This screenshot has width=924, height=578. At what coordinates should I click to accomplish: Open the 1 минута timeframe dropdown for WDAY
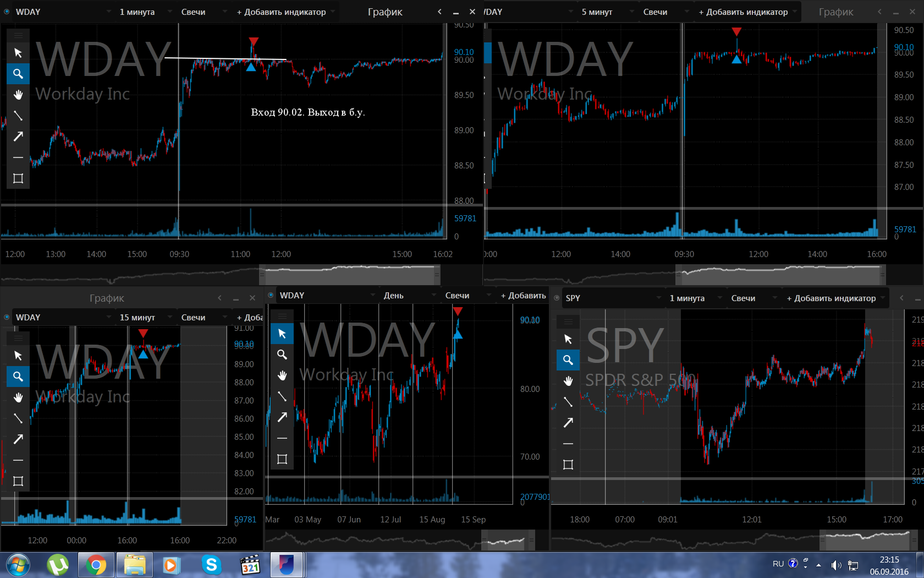point(146,12)
